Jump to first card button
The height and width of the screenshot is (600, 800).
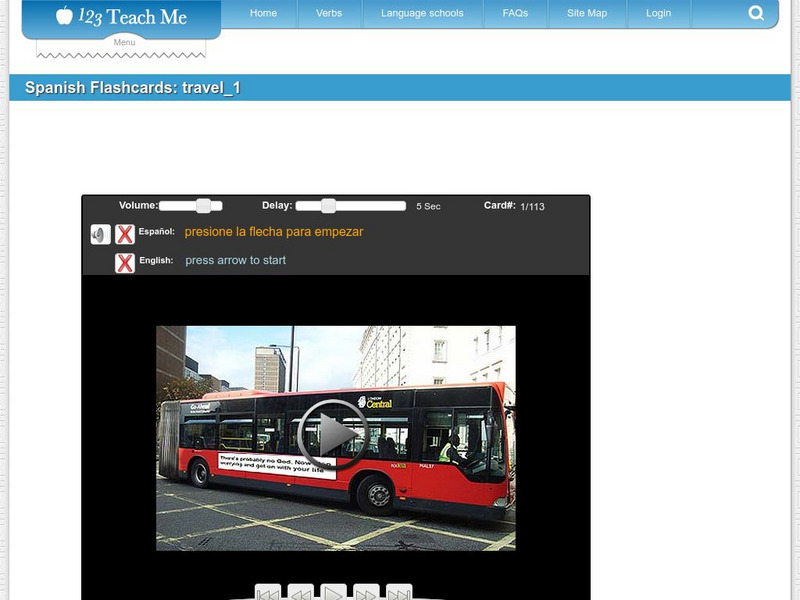[268, 592]
